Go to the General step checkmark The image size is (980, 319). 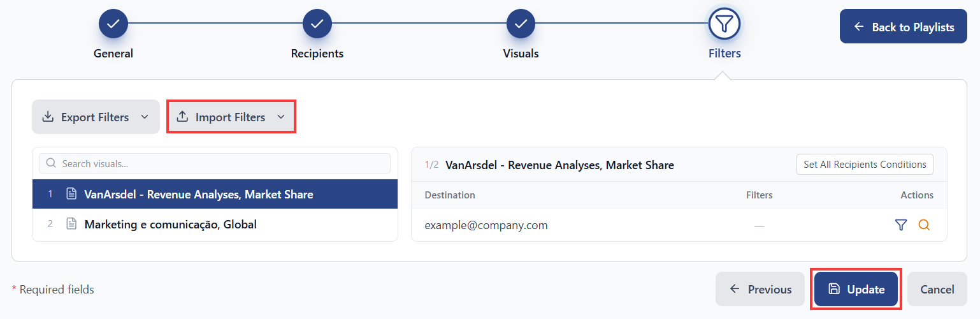coord(113,24)
